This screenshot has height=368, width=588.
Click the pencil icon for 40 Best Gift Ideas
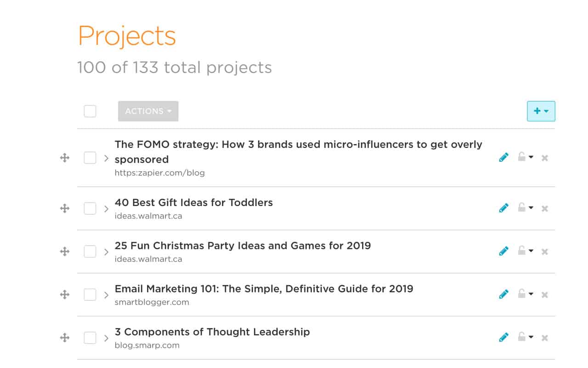[x=503, y=208]
